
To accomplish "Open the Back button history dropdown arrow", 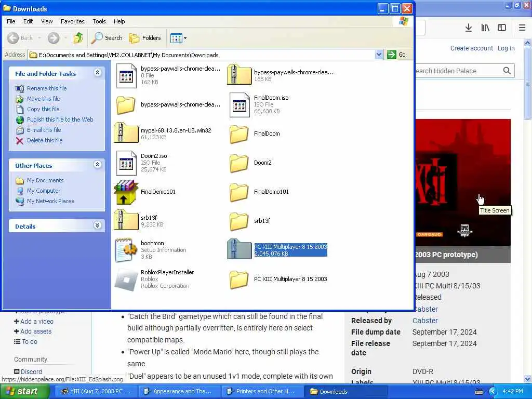I will 39,37.
